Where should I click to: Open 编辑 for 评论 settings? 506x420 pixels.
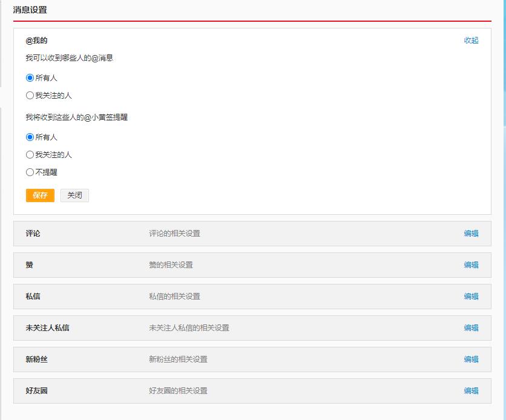tap(471, 233)
